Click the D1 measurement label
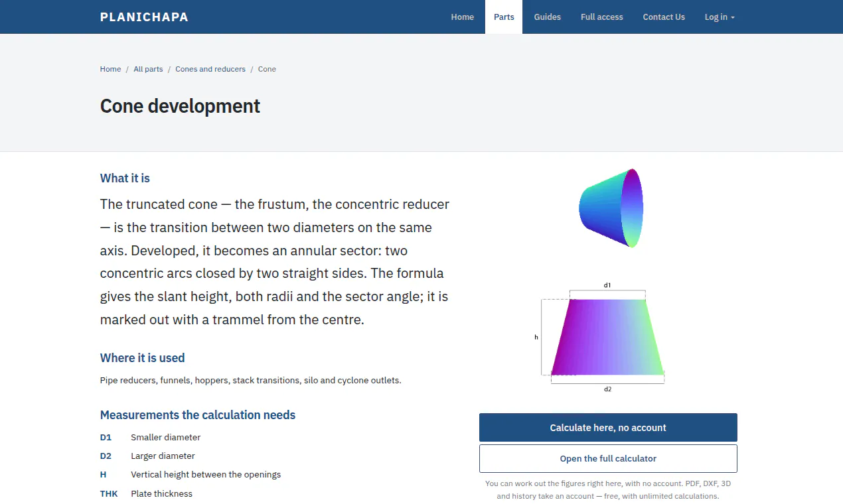Viewport: 843px width, 504px height. point(106,438)
